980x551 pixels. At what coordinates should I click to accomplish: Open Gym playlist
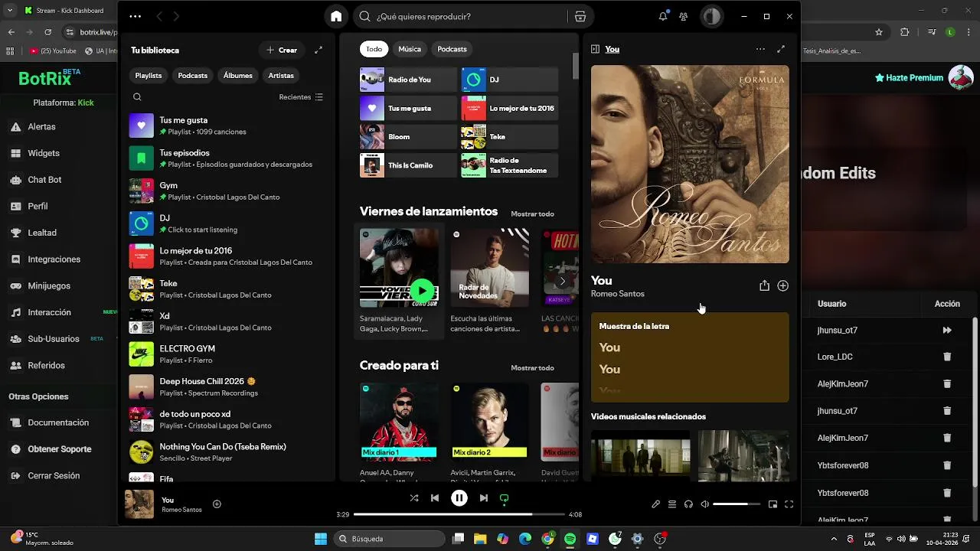click(227, 191)
